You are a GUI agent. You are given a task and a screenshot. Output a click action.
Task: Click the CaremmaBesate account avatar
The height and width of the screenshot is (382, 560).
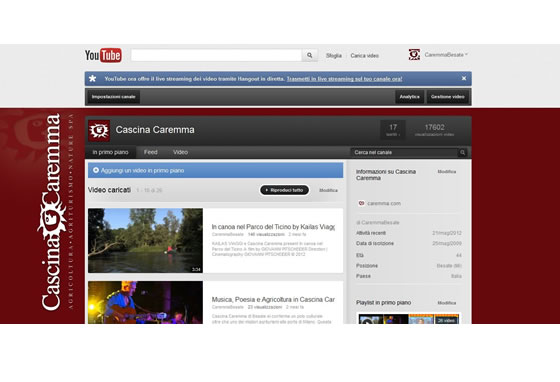(414, 55)
